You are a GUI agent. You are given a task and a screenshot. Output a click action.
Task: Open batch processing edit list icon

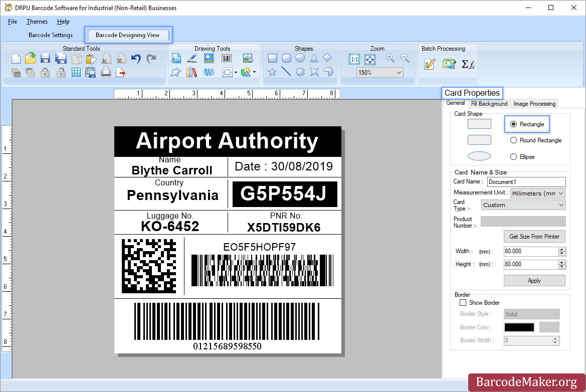pos(430,64)
